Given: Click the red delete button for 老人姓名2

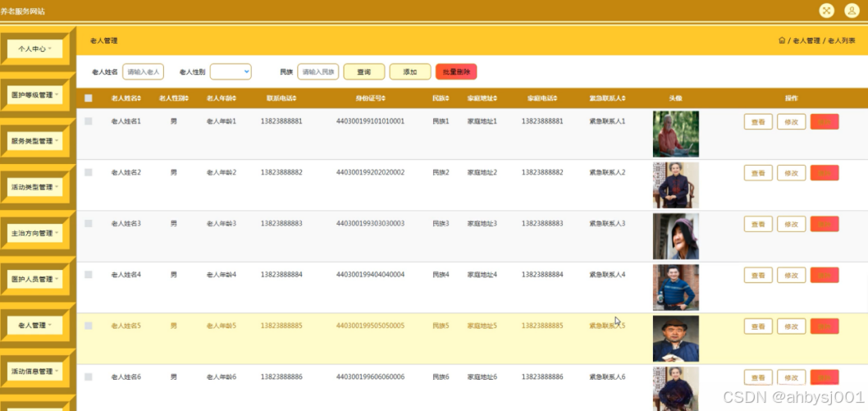Looking at the screenshot, I should (825, 172).
